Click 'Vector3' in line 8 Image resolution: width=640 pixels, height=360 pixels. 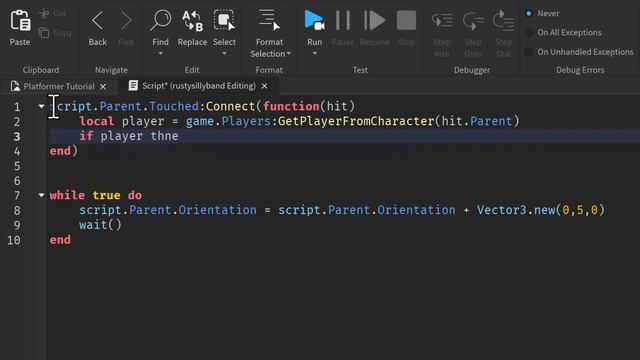502,210
